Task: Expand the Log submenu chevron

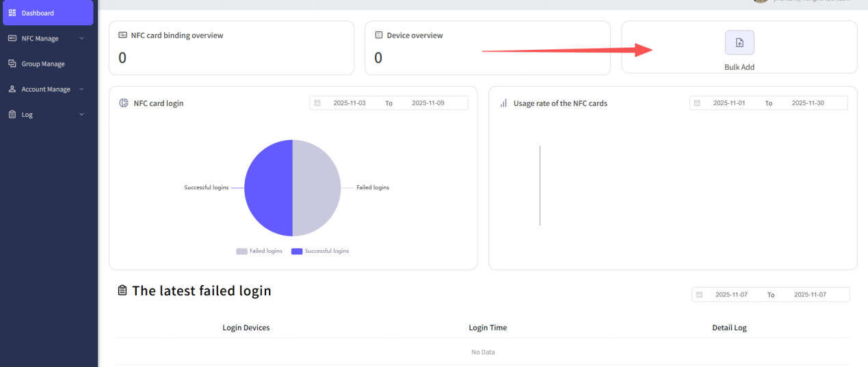Action: tap(81, 115)
